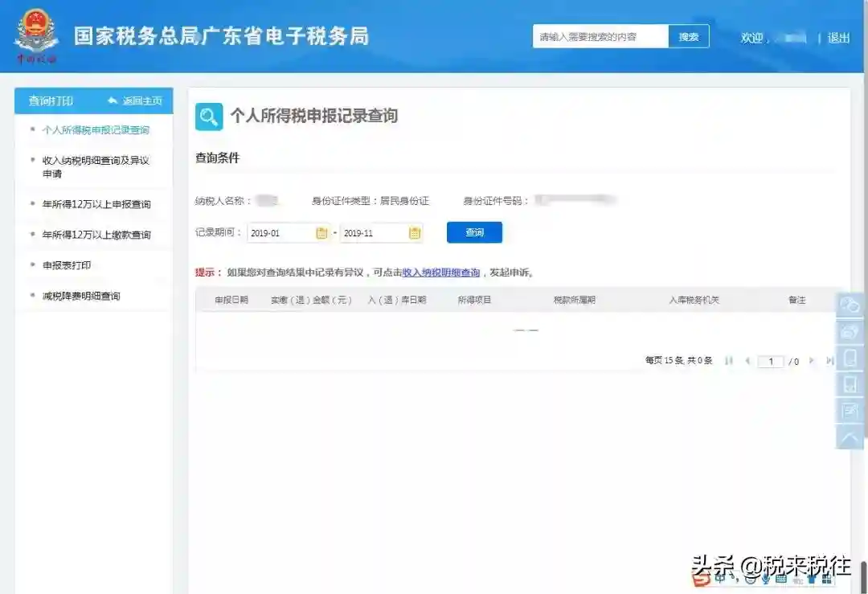Screen dimensions: 868x594
Task: Click the telephone hotline icon on the sidebar
Action: (x=850, y=331)
